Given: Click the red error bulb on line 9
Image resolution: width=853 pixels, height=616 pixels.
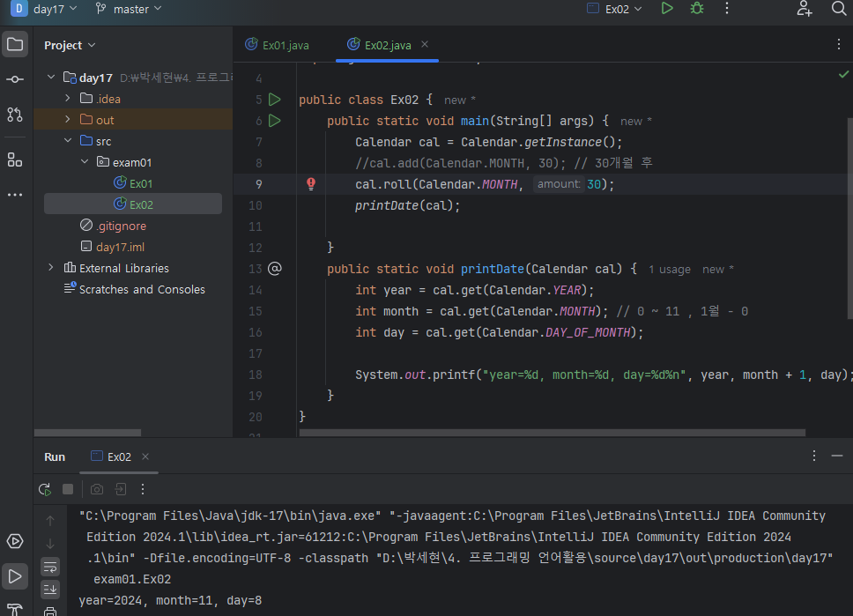Looking at the screenshot, I should tap(310, 184).
